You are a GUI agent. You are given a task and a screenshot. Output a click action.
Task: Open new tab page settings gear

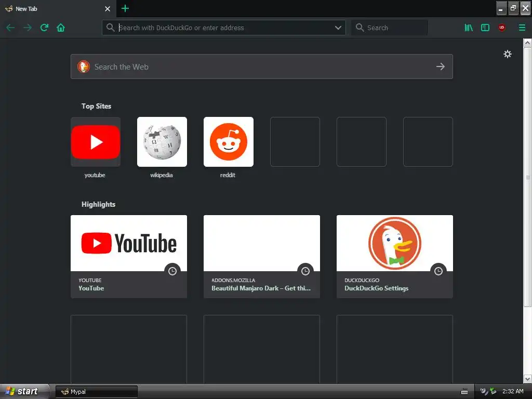pyautogui.click(x=507, y=54)
